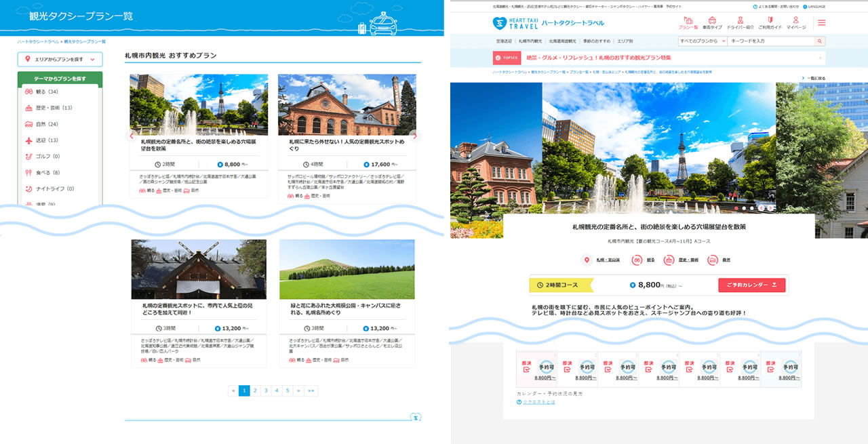Screen dimensions: 868x444
Task: Go to pagination page 4
Action: point(277,390)
